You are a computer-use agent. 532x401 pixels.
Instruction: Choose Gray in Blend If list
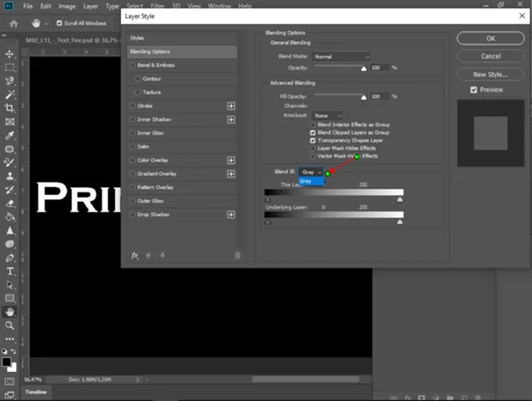tap(307, 181)
